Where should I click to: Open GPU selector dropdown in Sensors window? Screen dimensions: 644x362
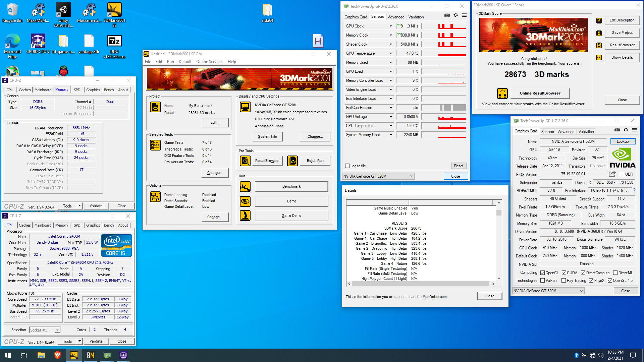[x=378, y=176]
